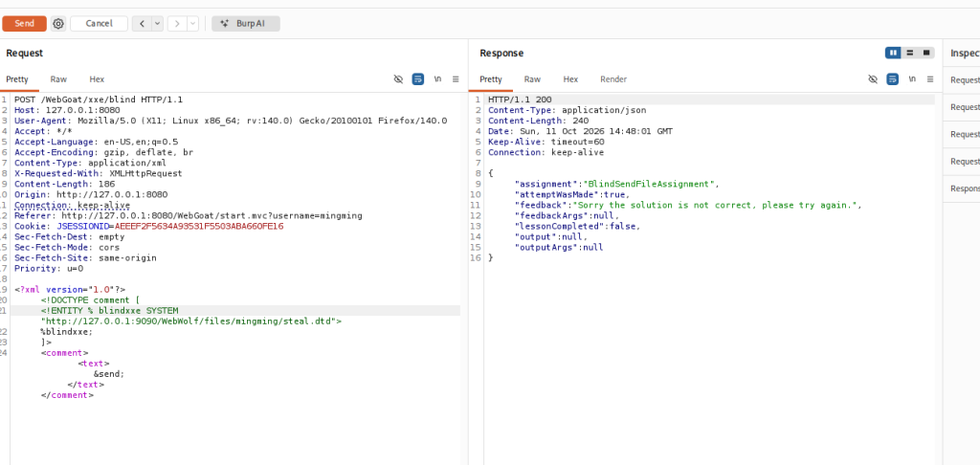Screen dimensions: 980x465
Task: Click the 'HTTP/1.1 200' response status line
Action: point(520,100)
